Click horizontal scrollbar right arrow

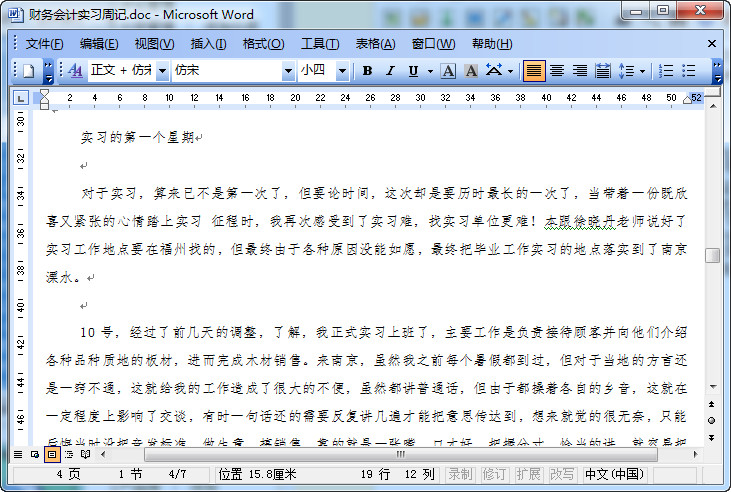(696, 454)
